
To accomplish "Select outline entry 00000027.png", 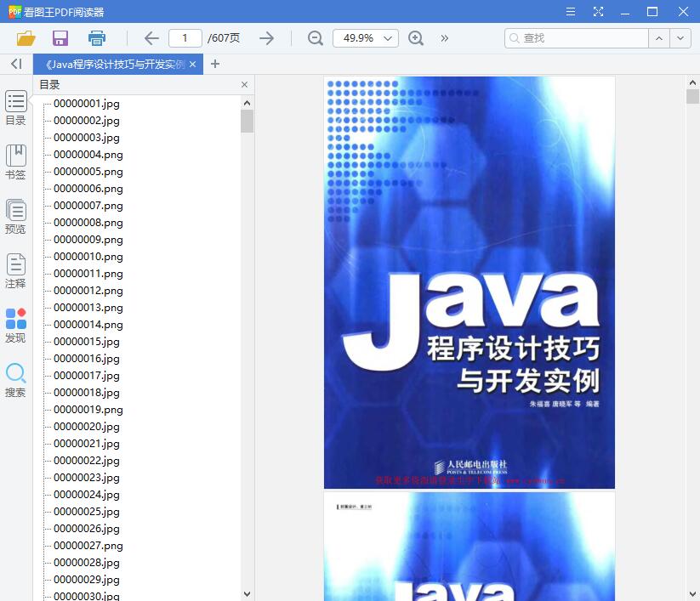I will [88, 545].
